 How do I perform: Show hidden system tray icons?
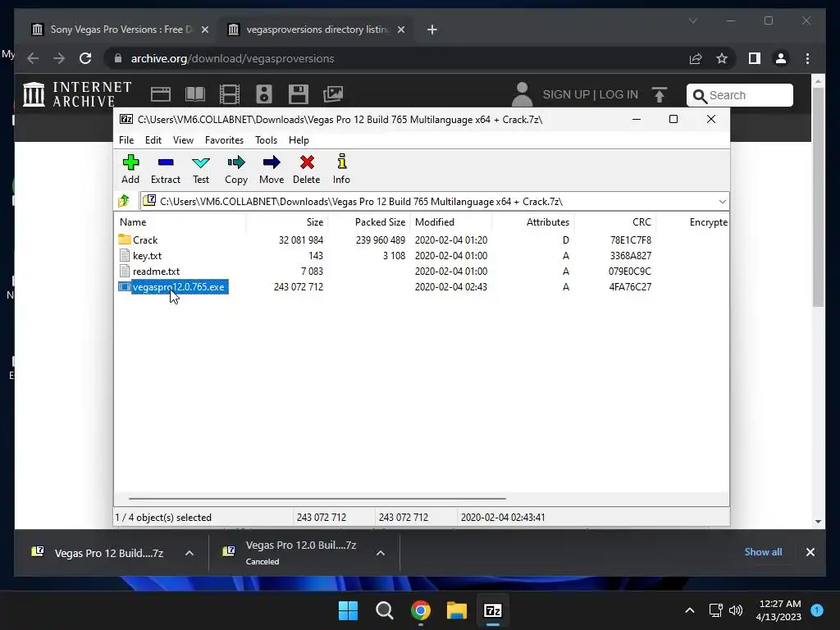(690, 610)
